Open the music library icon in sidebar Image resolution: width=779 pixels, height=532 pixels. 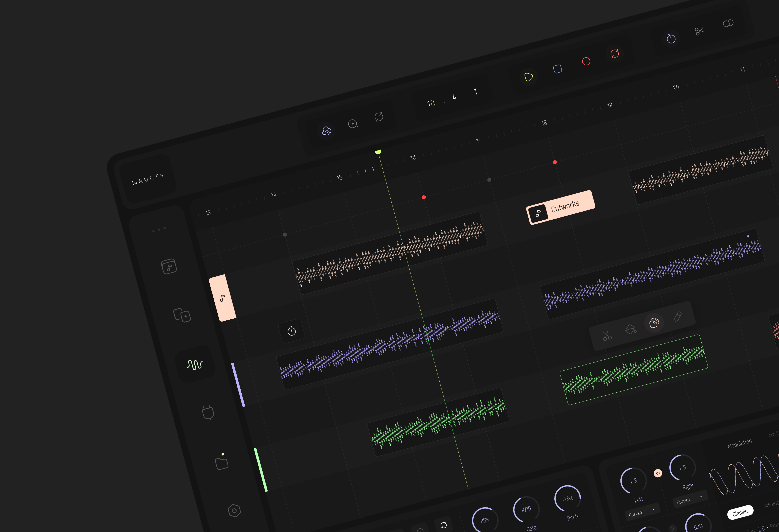click(169, 267)
